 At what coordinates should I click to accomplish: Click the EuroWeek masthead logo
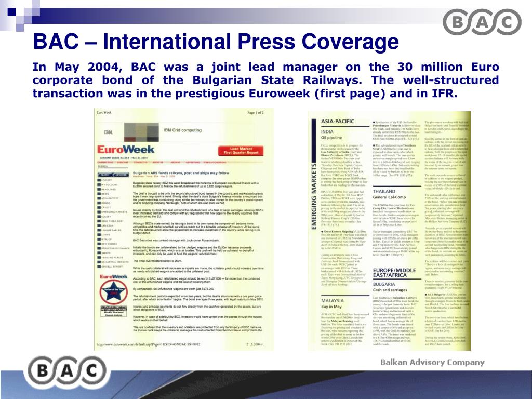(126, 150)
